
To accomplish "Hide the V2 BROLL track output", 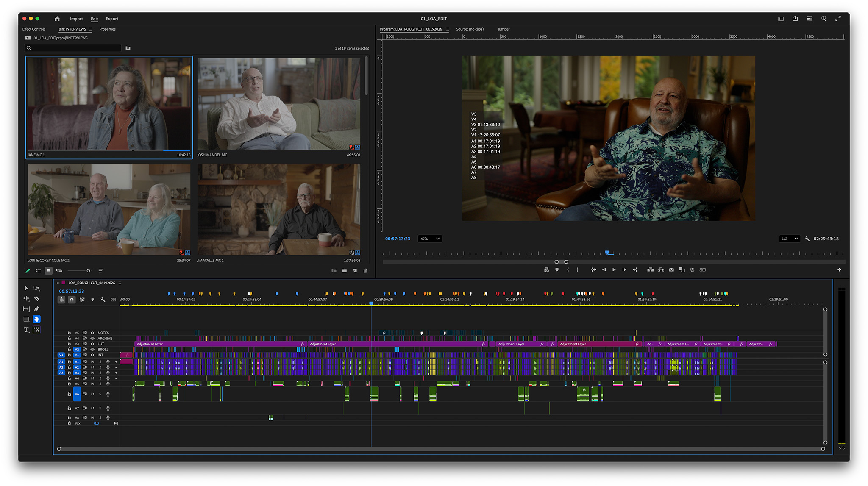I will pyautogui.click(x=92, y=350).
